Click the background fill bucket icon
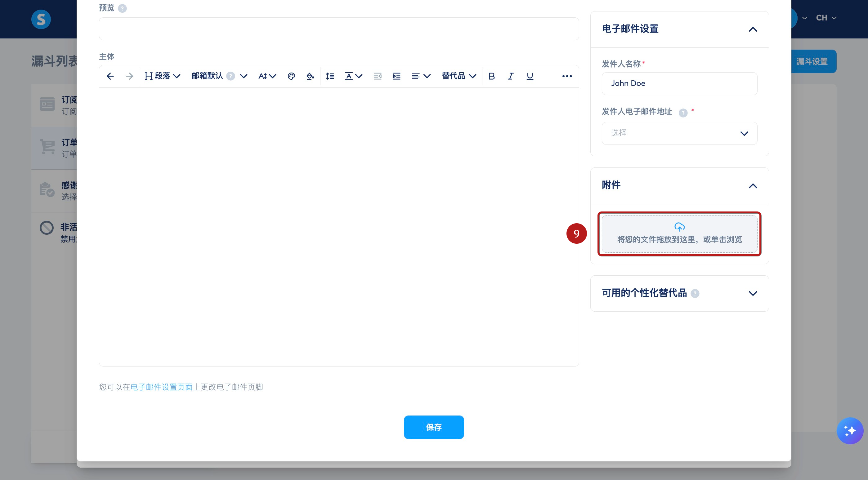Image resolution: width=868 pixels, height=480 pixels. (310, 76)
